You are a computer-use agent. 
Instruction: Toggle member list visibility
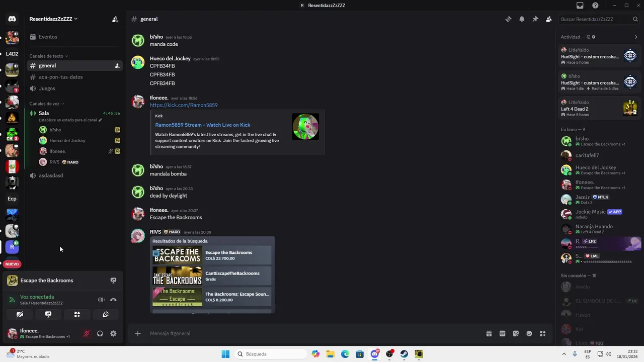coord(549,19)
